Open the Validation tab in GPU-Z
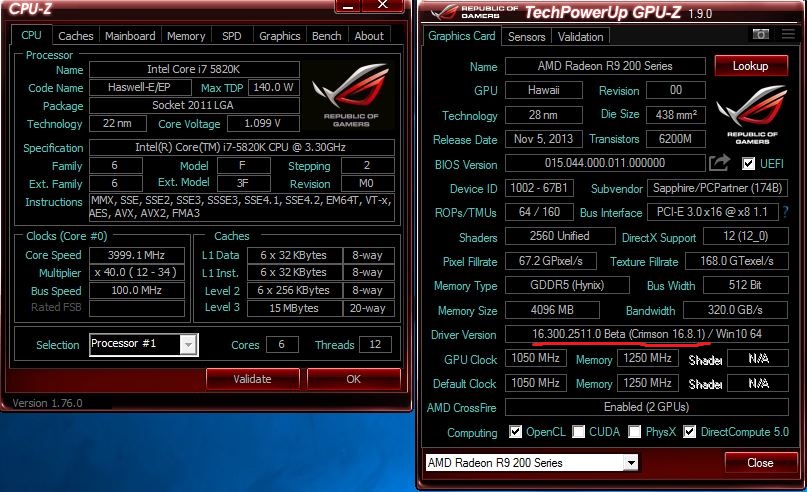The width and height of the screenshot is (807, 492). pos(581,37)
